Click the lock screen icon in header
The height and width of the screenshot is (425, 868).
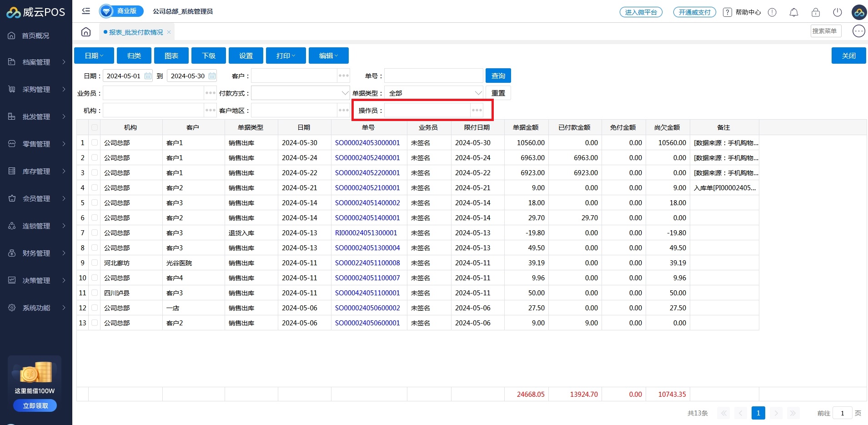[815, 12]
